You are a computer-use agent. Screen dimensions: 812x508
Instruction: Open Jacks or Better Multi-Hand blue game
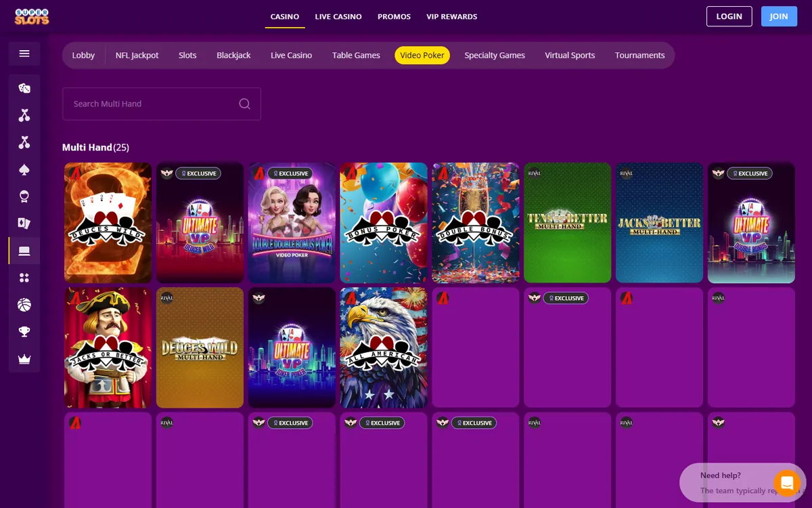click(660, 223)
